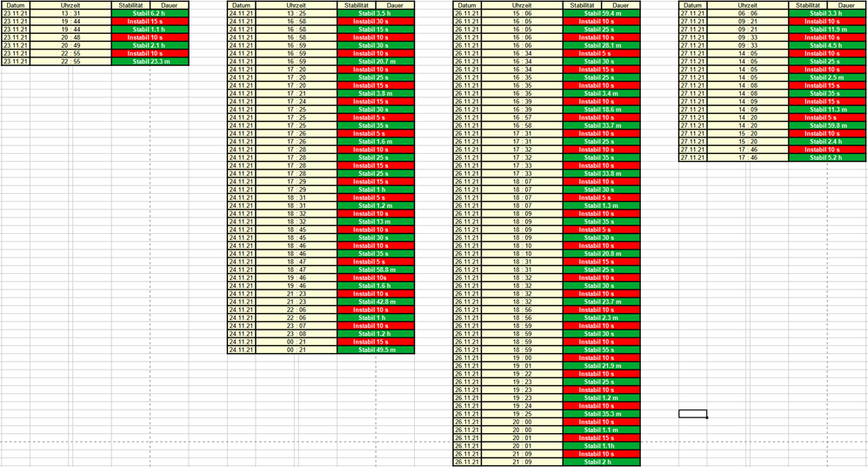Click the '19 : 01' time cell
This screenshot has height=467, width=868.
click(x=522, y=366)
